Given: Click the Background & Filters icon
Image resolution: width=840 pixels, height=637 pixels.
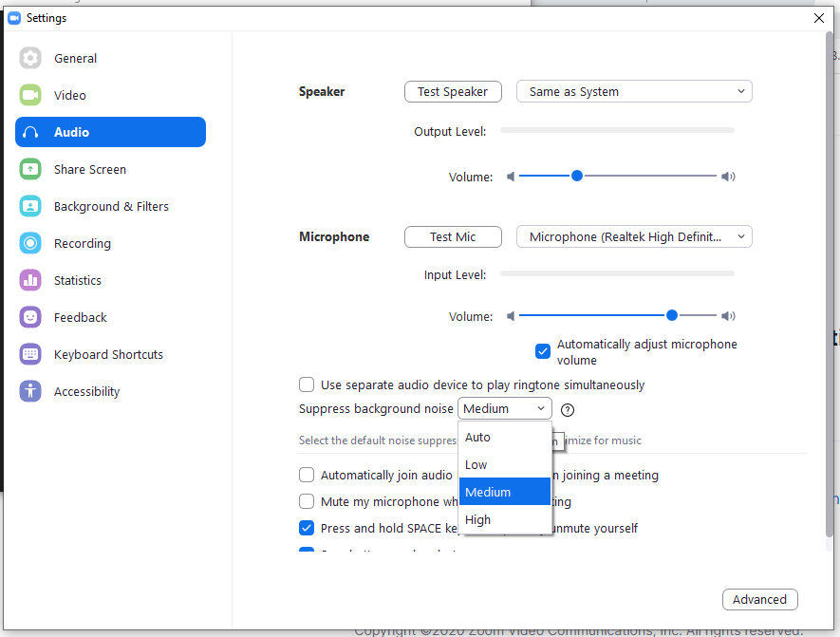Looking at the screenshot, I should coord(30,206).
